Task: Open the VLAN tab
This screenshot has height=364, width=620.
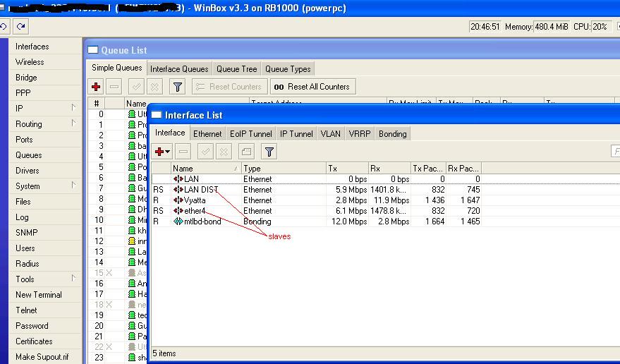Action: (x=331, y=134)
